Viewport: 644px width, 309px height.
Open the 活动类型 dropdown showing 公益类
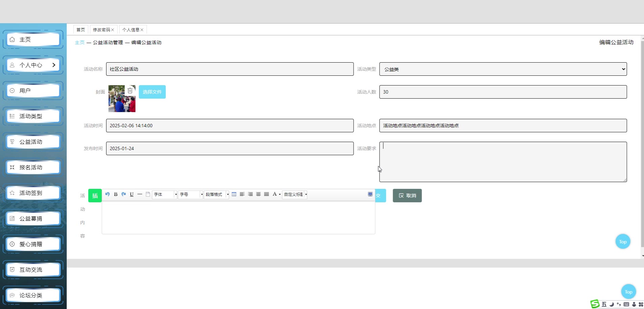coord(503,69)
